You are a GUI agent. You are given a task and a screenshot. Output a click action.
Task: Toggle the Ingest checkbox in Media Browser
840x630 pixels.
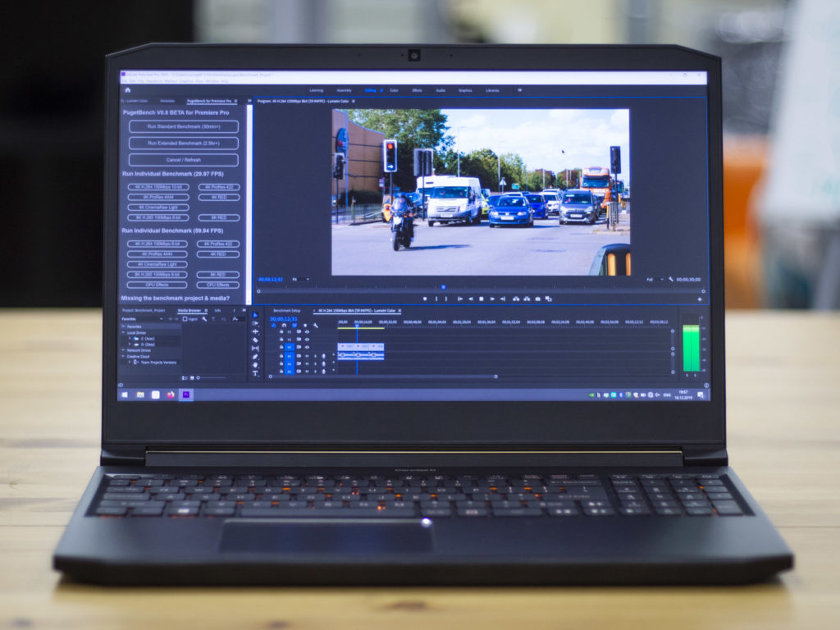(x=185, y=318)
